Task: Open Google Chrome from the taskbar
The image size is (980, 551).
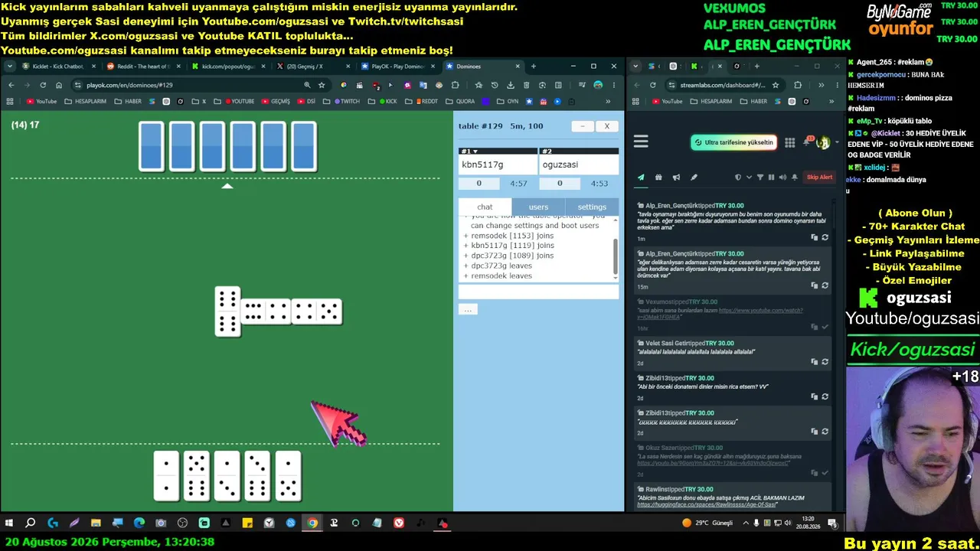Action: coord(312,523)
